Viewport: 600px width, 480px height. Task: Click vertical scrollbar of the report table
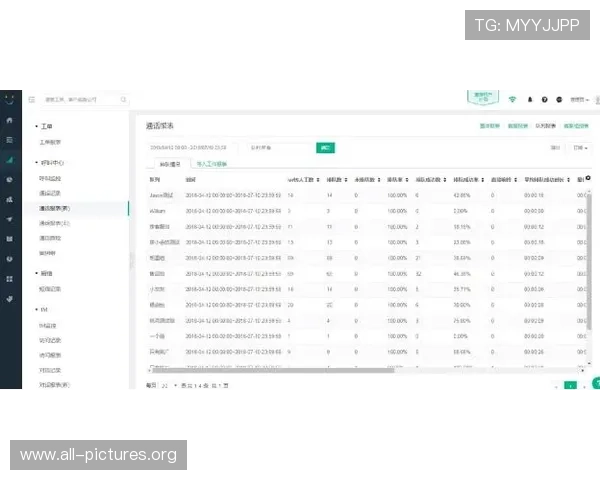589,260
